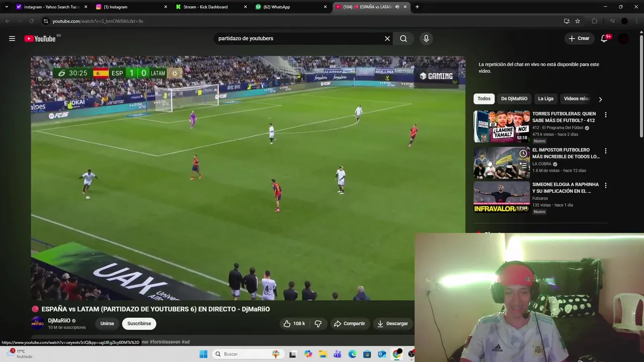Open Microsoft Teams from the taskbar
Viewport: 644px width, 362px height.
[x=338, y=354]
